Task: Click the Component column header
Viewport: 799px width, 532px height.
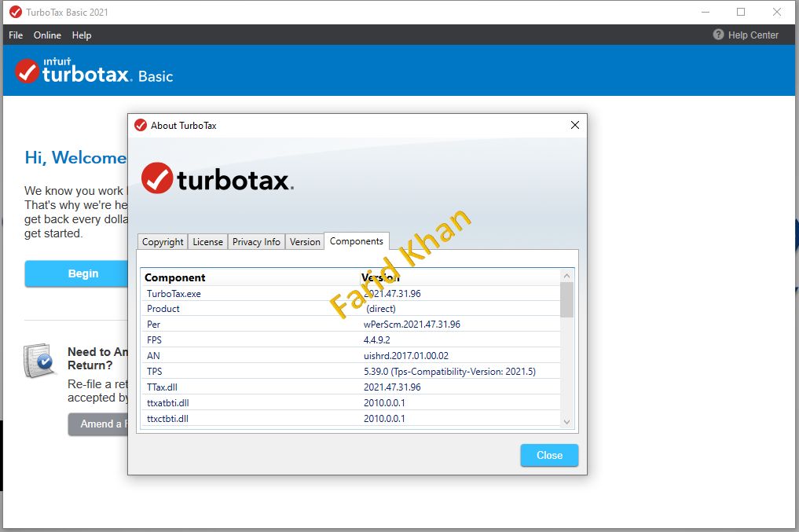Action: tap(174, 277)
